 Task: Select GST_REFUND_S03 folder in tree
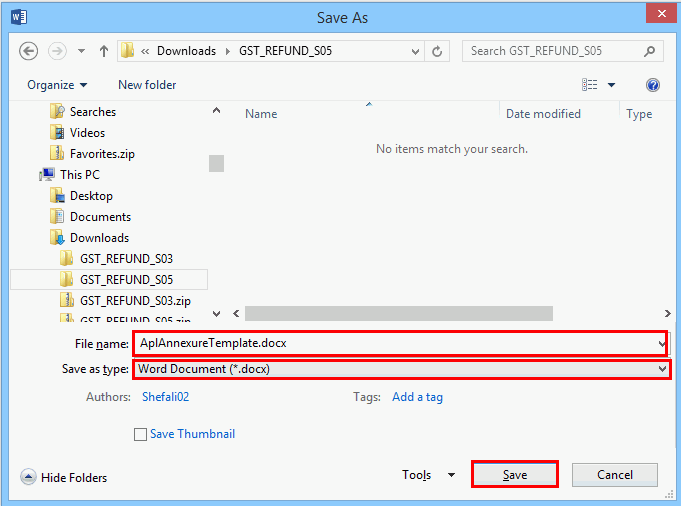tap(126, 259)
